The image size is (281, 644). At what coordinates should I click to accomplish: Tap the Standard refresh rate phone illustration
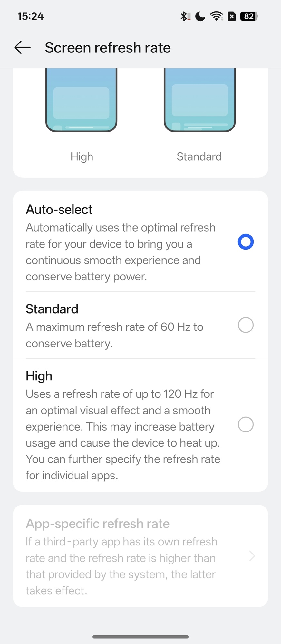tap(199, 100)
